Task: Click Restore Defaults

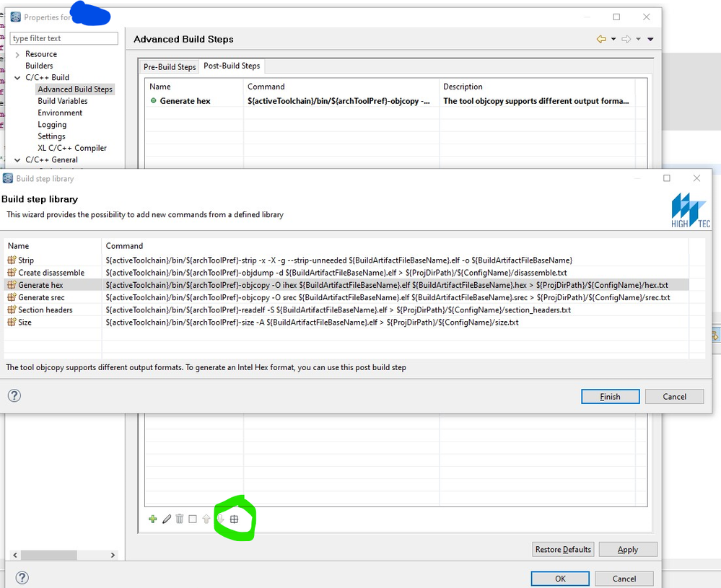Action: (x=563, y=549)
